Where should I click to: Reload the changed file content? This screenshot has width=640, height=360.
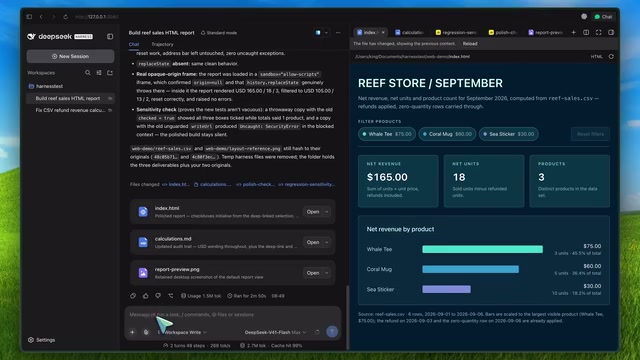pyautogui.click(x=470, y=44)
